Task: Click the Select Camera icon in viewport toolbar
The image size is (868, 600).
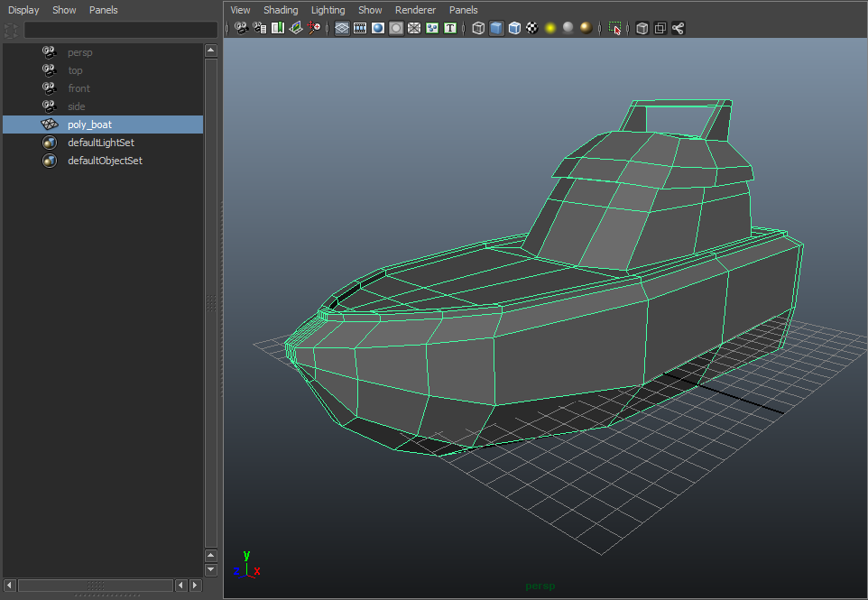Action: pyautogui.click(x=241, y=28)
